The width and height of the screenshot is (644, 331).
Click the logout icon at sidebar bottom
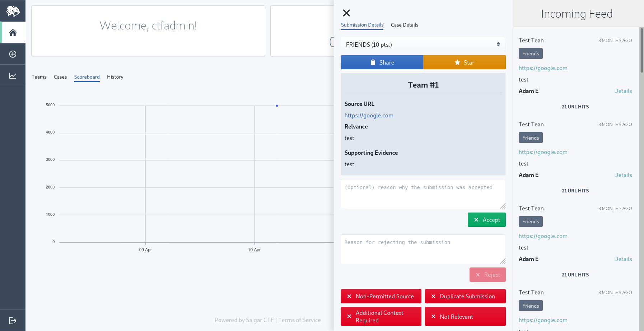pos(13,321)
